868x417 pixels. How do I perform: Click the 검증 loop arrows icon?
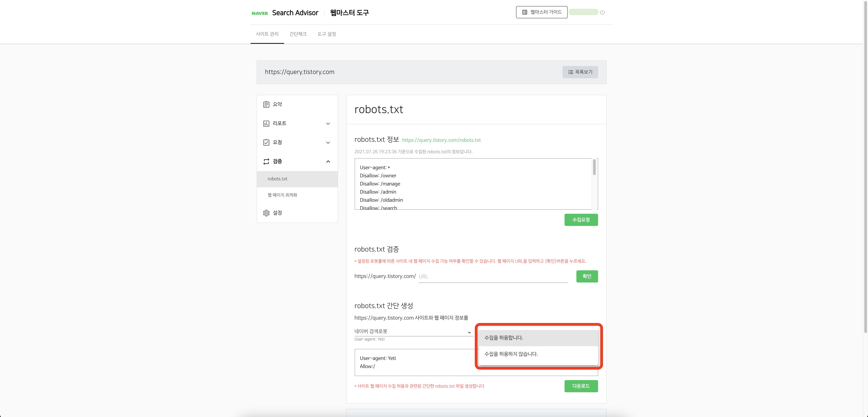(266, 162)
